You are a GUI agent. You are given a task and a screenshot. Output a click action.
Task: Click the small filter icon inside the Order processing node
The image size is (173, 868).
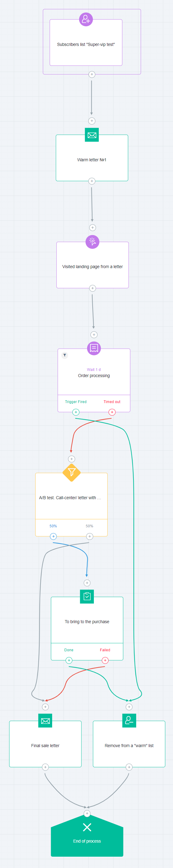pos(65,355)
